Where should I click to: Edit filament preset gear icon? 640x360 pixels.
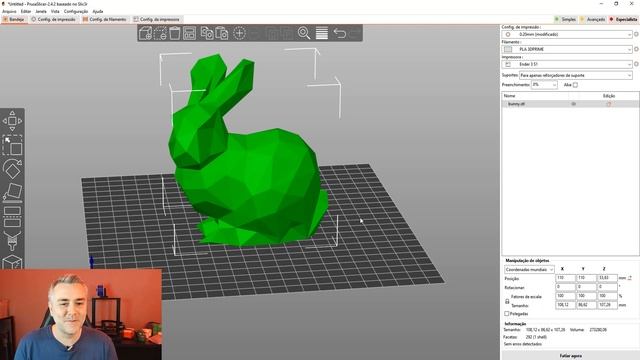point(636,49)
